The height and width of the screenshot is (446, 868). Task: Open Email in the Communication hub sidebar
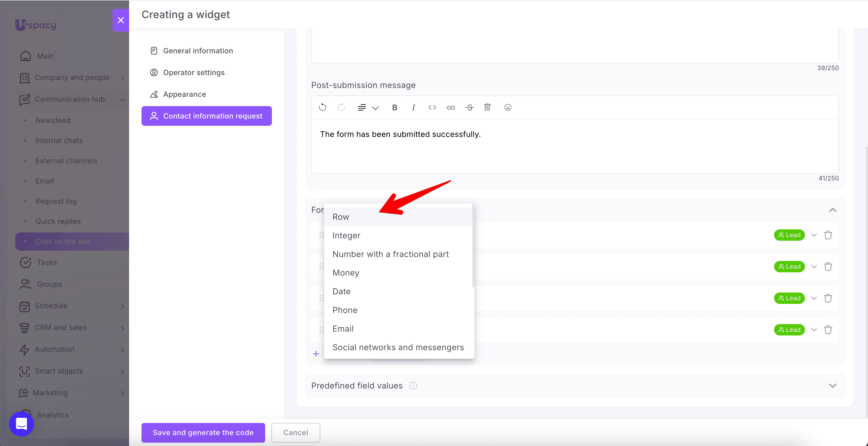(44, 181)
